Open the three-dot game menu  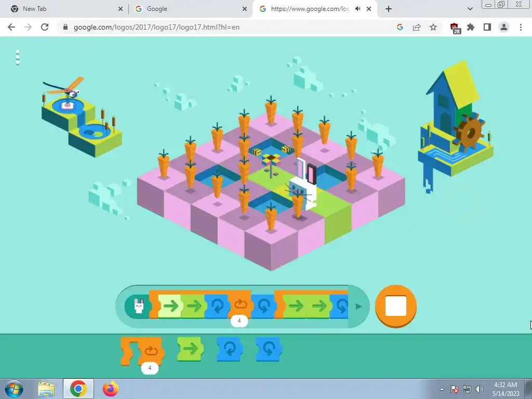[x=18, y=57]
